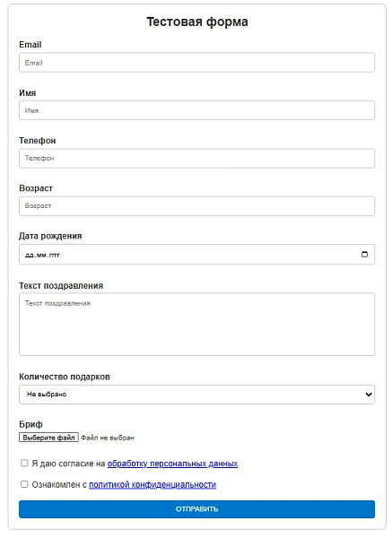This screenshot has height=538, width=392.
Task: Click into the Имя text field
Action: coord(196,110)
